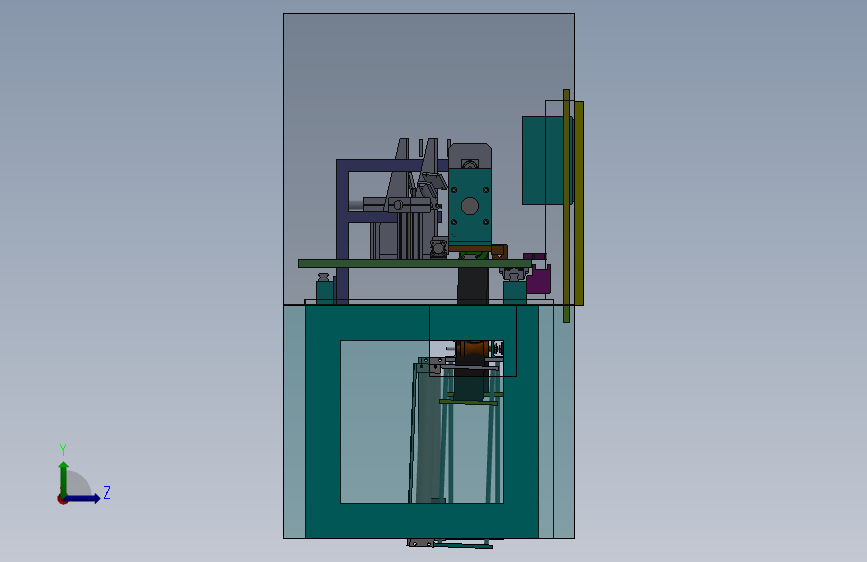
Task: Select the black column below the base plate
Action: click(x=473, y=285)
